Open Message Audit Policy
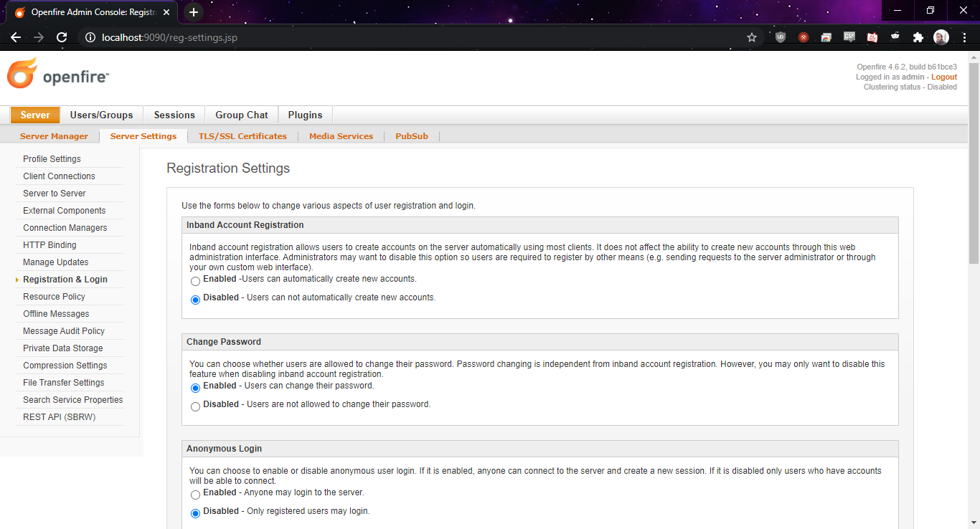The width and height of the screenshot is (980, 529). click(x=64, y=331)
